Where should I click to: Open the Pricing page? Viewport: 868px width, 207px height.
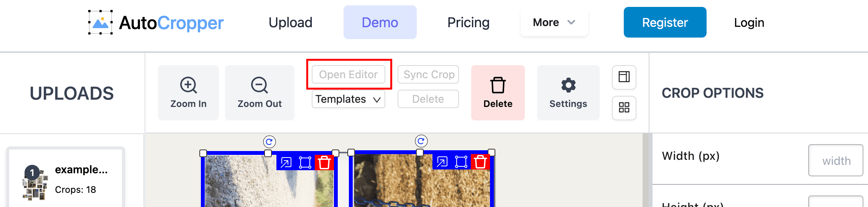469,22
